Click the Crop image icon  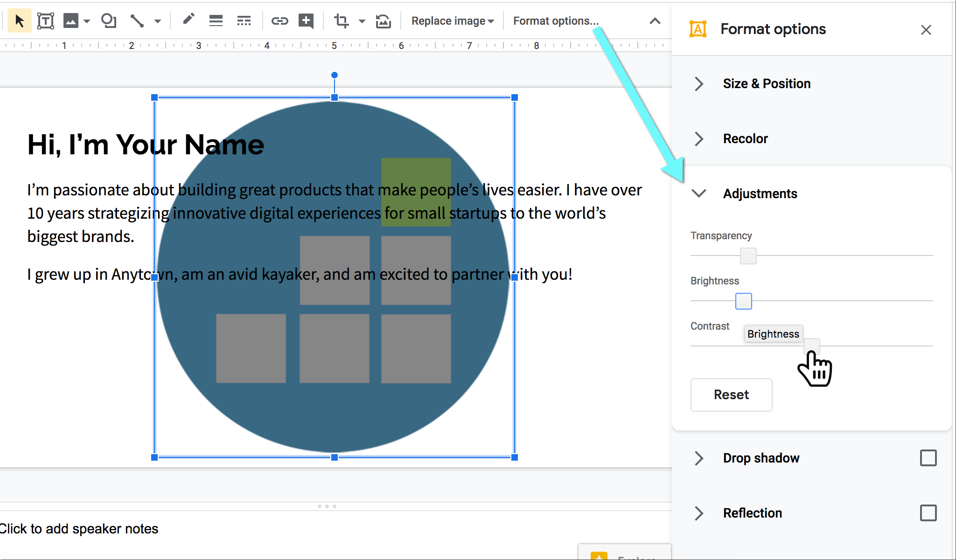[x=342, y=21]
